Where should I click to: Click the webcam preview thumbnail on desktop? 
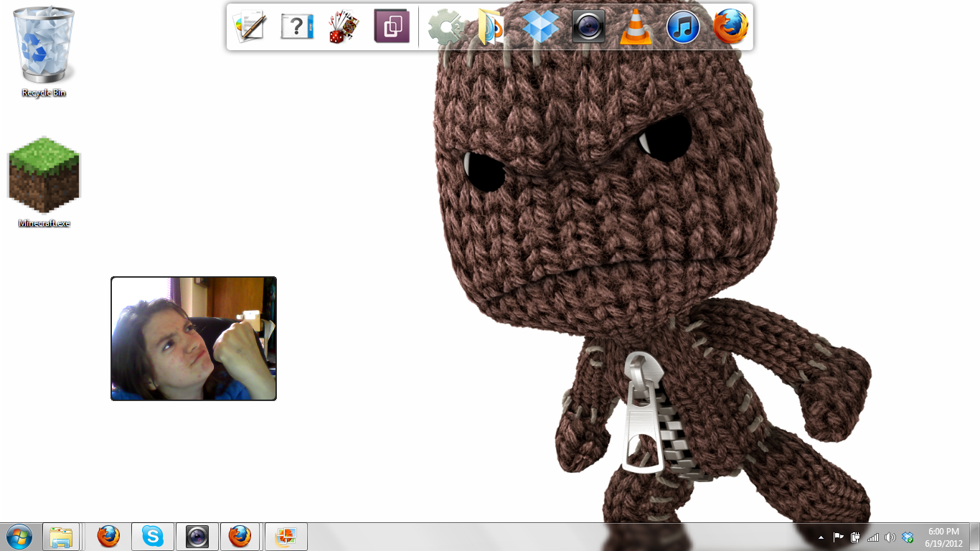pos(194,339)
